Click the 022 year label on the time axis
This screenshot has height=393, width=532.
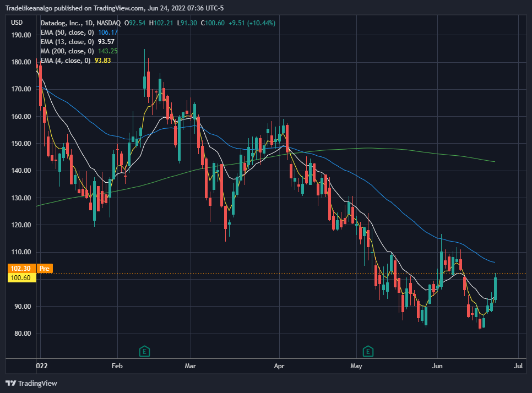[x=42, y=366]
